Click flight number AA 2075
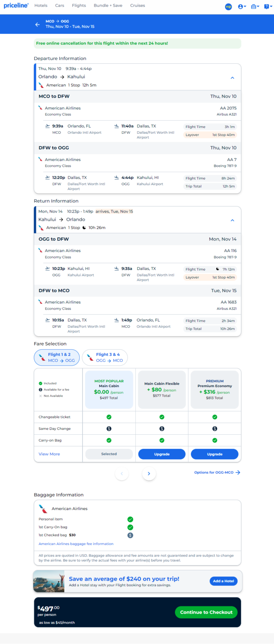The image size is (274, 644). [x=228, y=108]
